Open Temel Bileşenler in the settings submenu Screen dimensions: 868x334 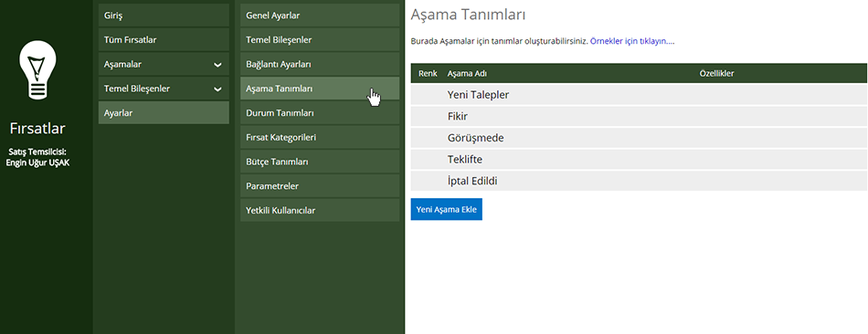point(320,40)
